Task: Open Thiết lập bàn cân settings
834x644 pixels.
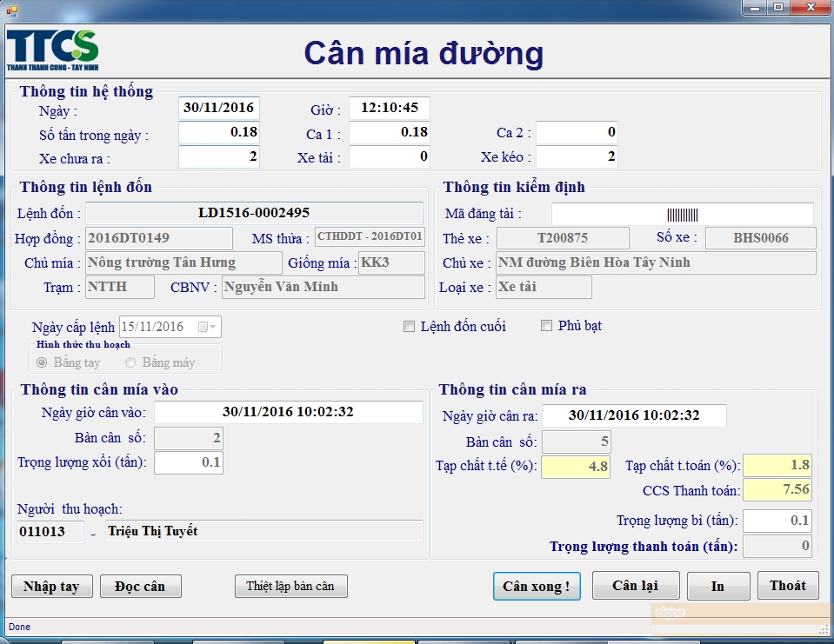Action: (291, 586)
